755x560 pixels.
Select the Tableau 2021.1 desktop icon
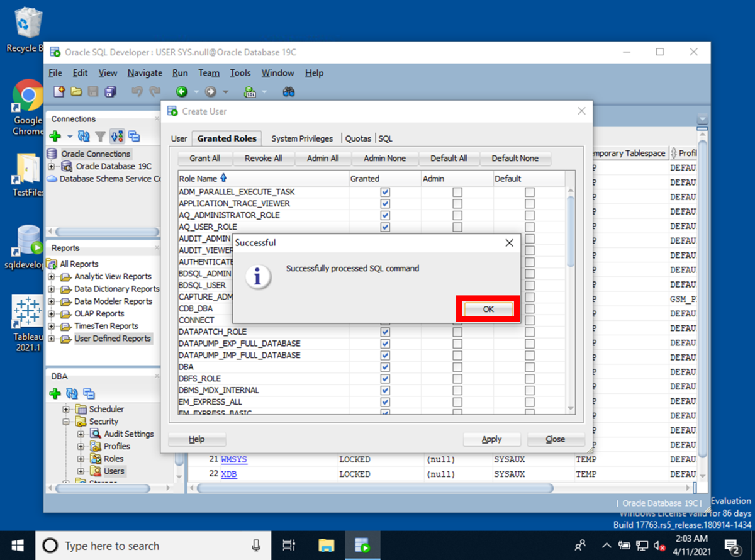[28, 324]
